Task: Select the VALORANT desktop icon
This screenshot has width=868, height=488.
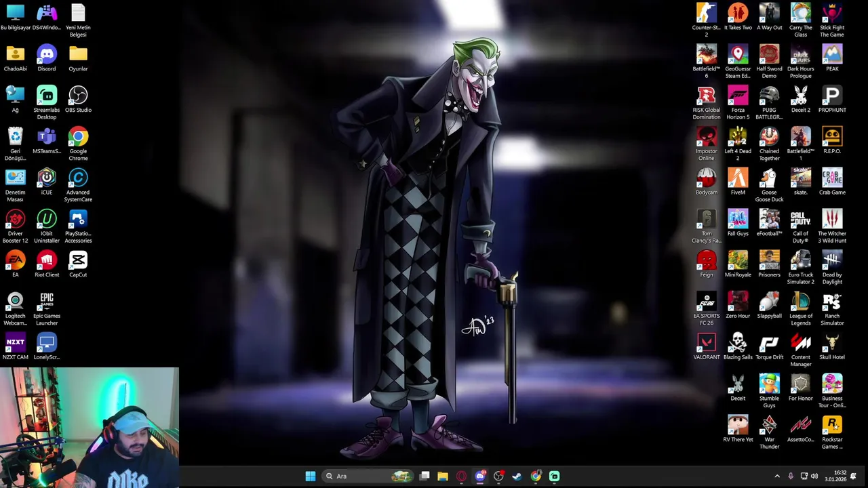Action: pos(707,343)
